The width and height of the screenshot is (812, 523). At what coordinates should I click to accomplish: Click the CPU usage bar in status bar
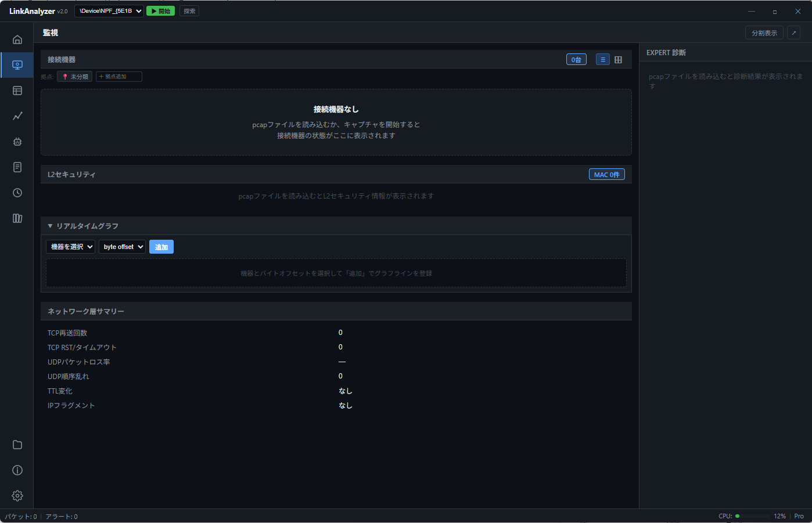[x=753, y=516]
